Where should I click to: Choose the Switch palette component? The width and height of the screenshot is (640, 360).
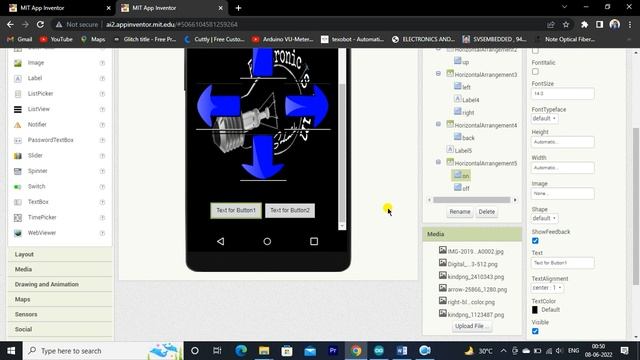(x=36, y=187)
